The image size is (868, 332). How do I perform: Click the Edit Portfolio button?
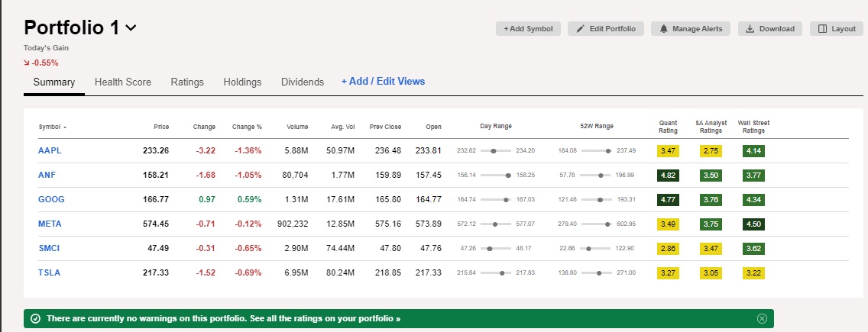(x=606, y=29)
